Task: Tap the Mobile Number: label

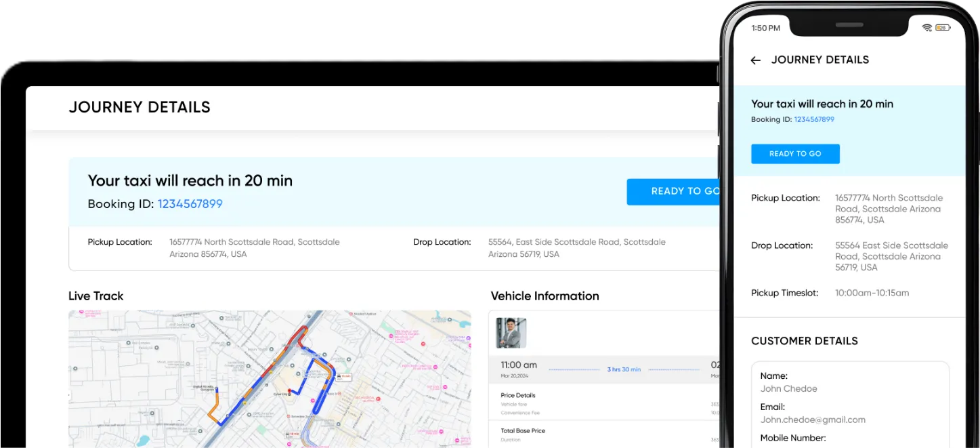Action: tap(793, 438)
